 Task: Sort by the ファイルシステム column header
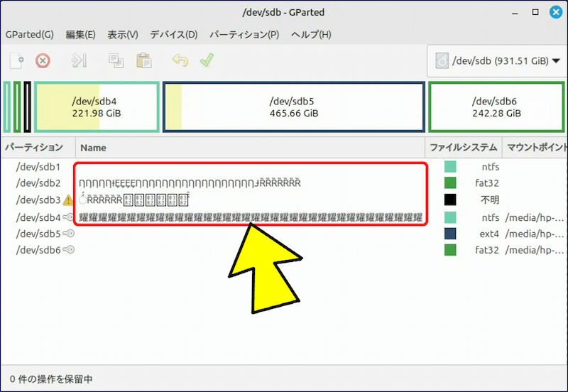click(x=463, y=148)
